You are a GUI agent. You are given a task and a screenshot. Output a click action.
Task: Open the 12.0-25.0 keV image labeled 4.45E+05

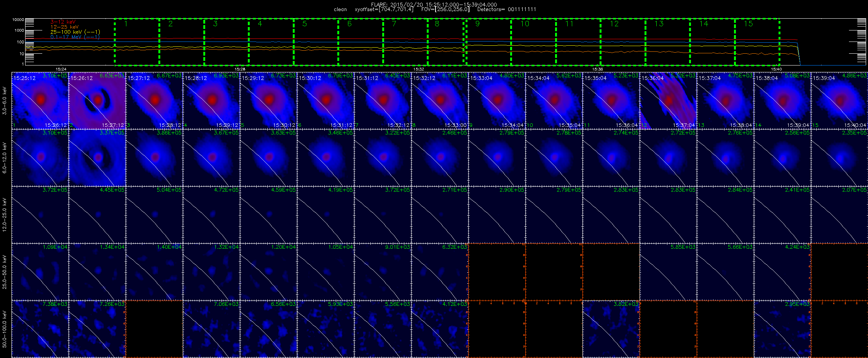[x=97, y=215]
